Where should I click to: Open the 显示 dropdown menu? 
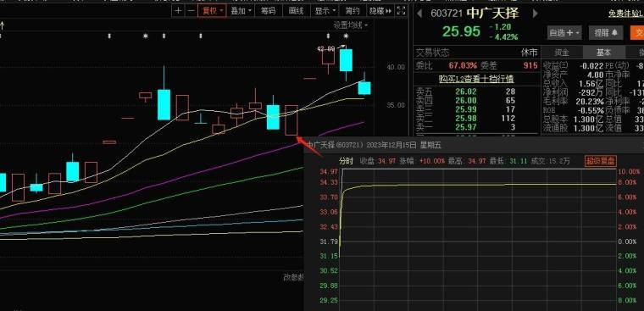[x=325, y=11]
